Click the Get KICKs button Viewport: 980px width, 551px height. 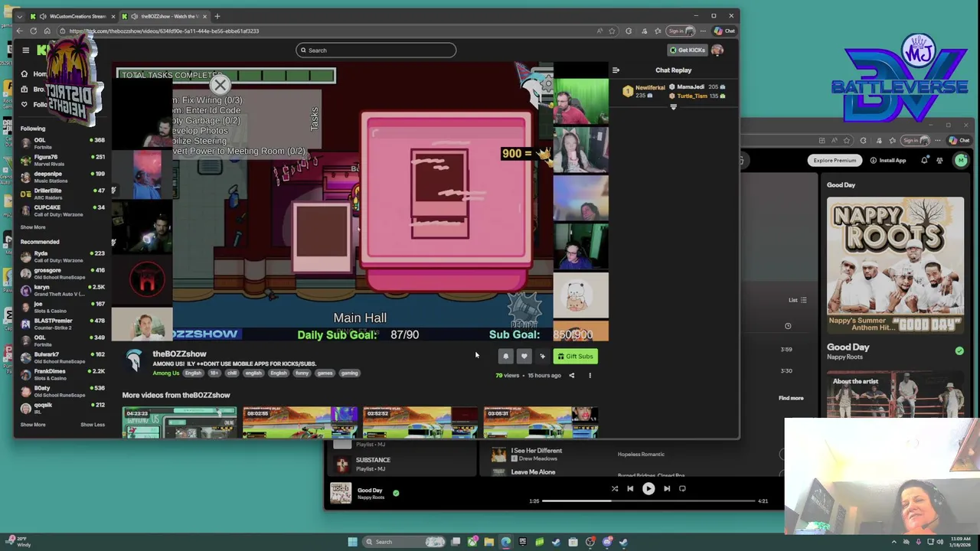tap(688, 51)
